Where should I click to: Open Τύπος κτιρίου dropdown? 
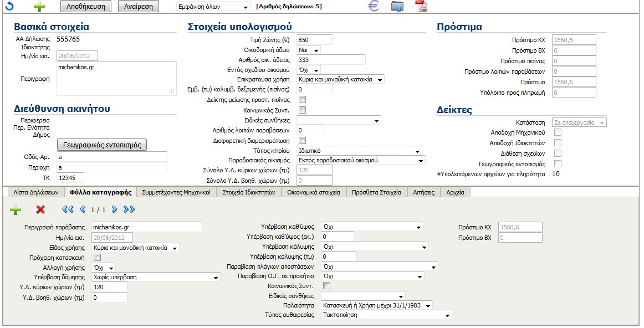(x=359, y=151)
